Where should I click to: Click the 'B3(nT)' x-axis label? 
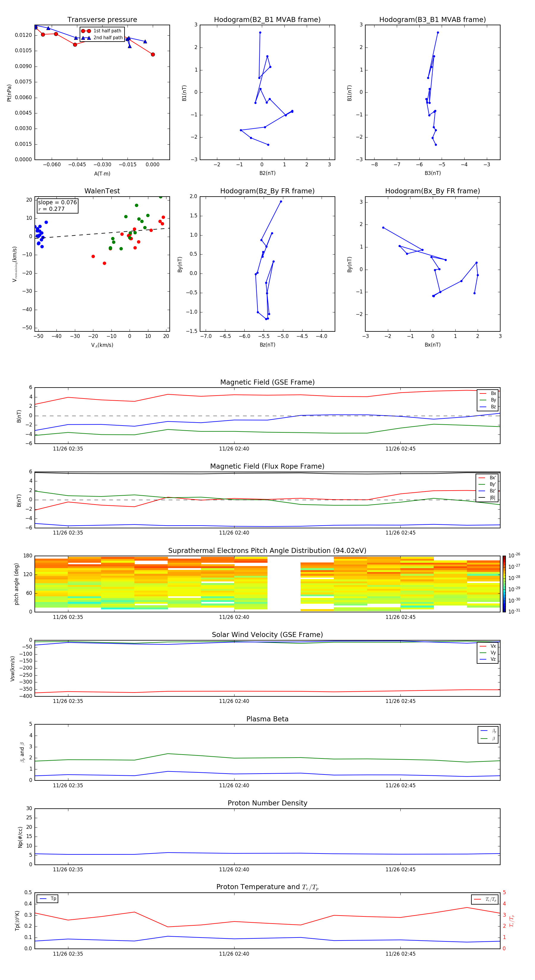(432, 173)
